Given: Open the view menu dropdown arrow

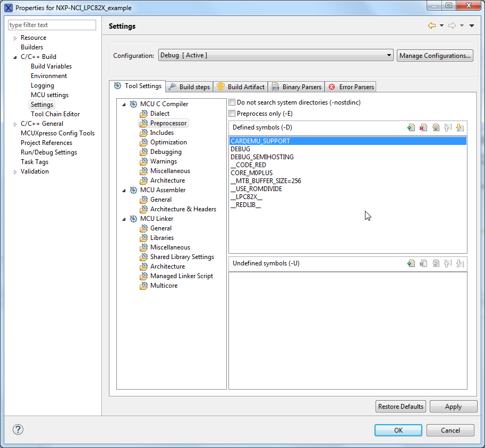Looking at the screenshot, I should pyautogui.click(x=472, y=25).
